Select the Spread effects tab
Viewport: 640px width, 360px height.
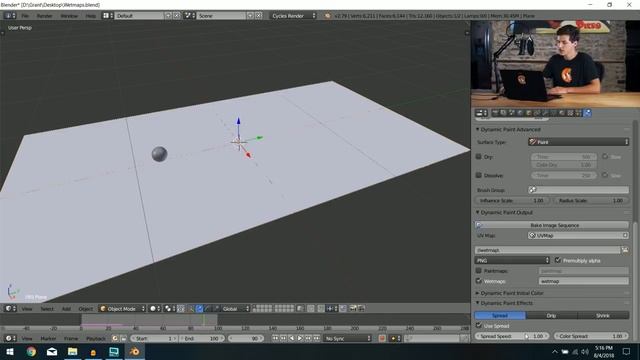click(x=500, y=315)
